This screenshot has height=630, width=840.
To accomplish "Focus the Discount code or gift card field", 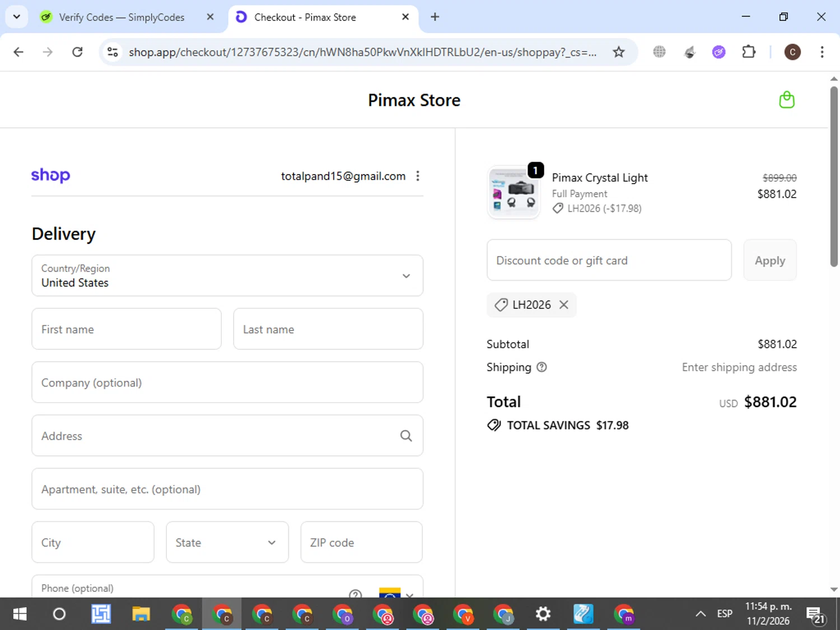I will click(609, 260).
